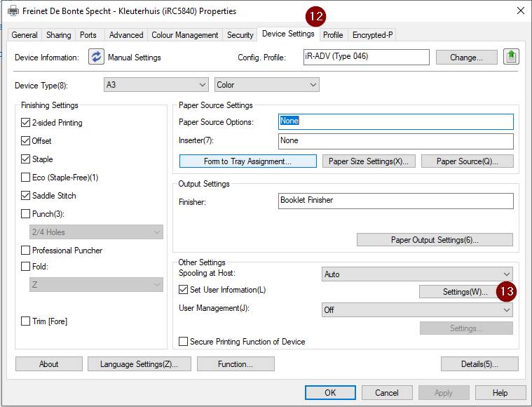The image size is (532, 407).
Task: Click the Help button
Action: pyautogui.click(x=500, y=393)
